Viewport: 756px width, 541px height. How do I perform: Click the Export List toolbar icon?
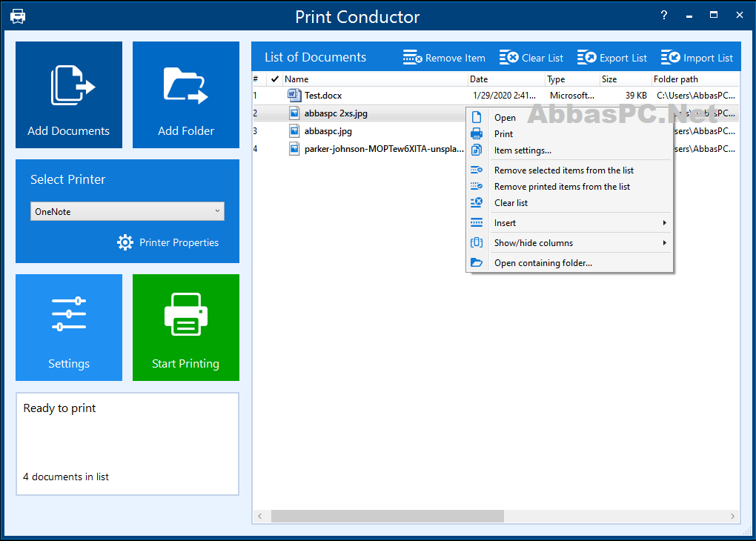tap(587, 57)
